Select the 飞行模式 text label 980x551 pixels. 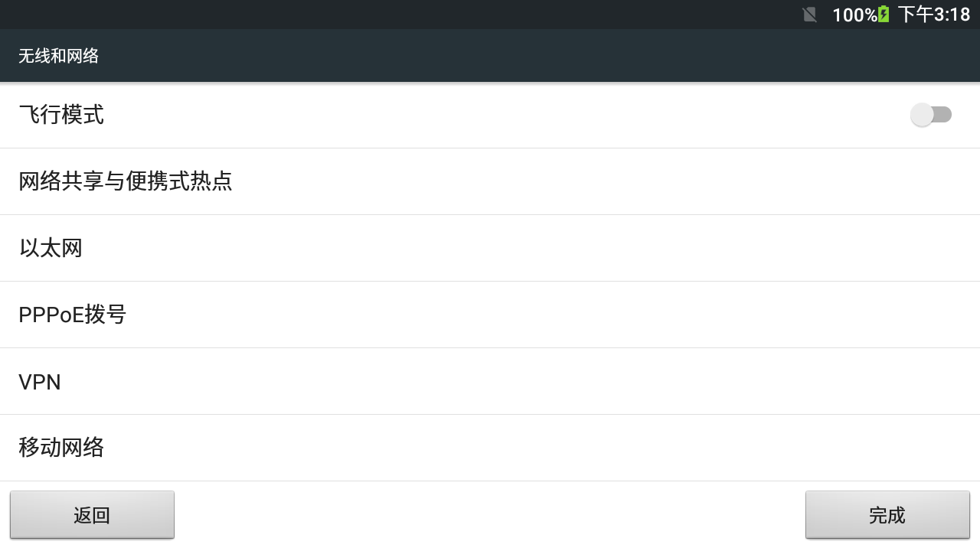[61, 115]
